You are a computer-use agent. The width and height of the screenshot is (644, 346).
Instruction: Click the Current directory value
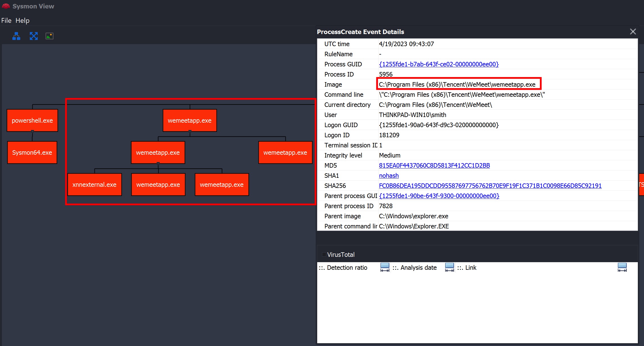point(435,105)
